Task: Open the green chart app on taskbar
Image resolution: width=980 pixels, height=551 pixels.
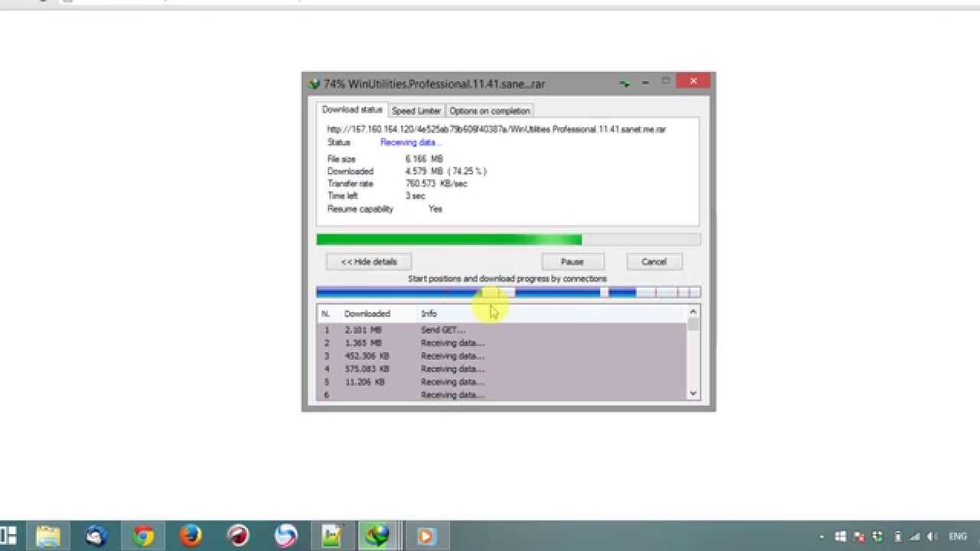Action: tap(333, 536)
